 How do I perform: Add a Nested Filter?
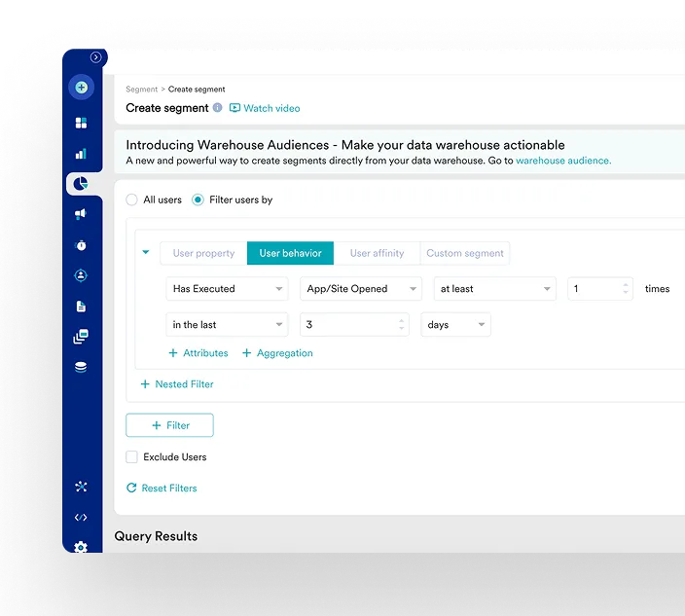point(177,384)
